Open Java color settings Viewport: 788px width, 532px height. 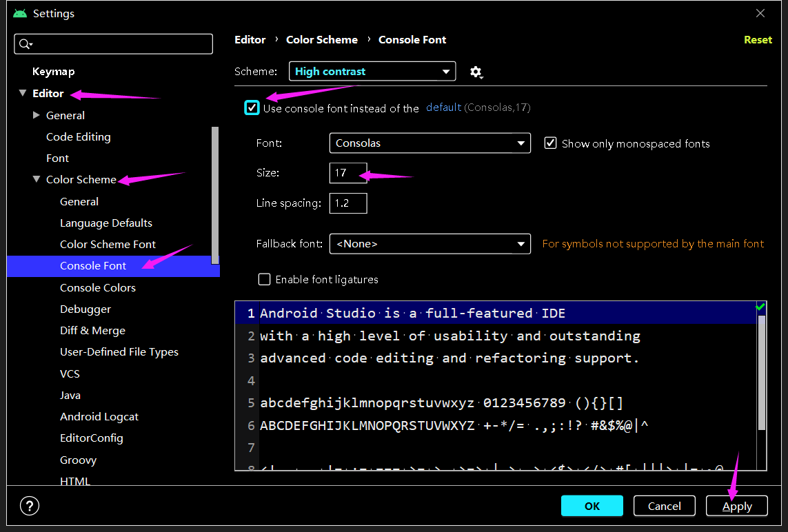(70, 396)
